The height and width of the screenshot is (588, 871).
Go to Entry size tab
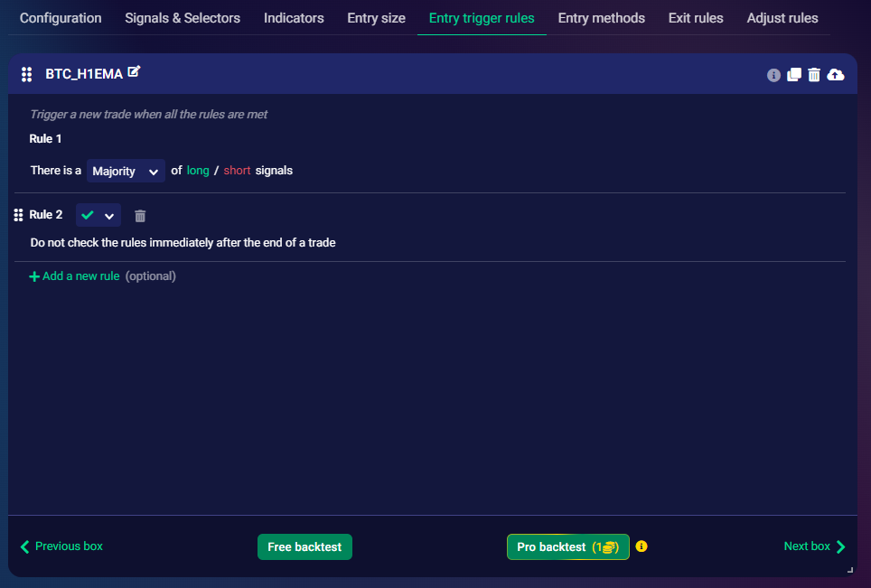pos(376,18)
